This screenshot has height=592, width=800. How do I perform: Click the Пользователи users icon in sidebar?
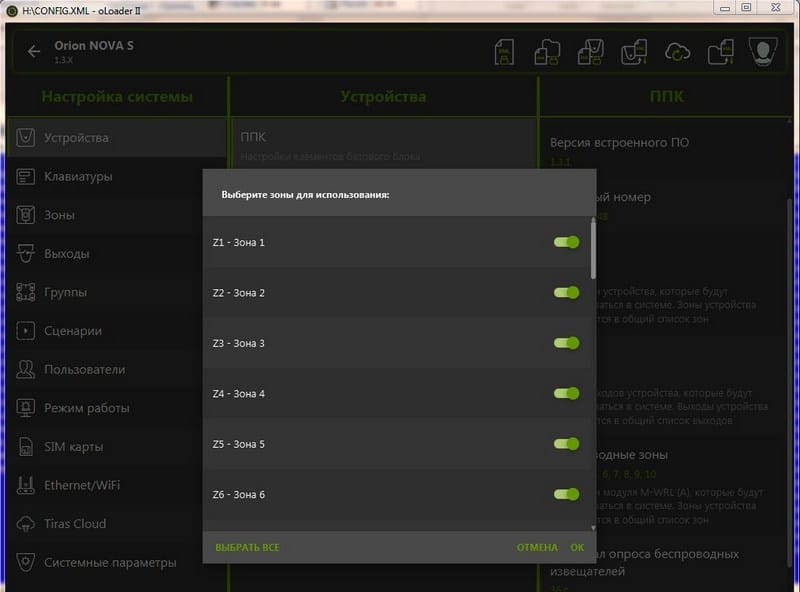pos(26,369)
